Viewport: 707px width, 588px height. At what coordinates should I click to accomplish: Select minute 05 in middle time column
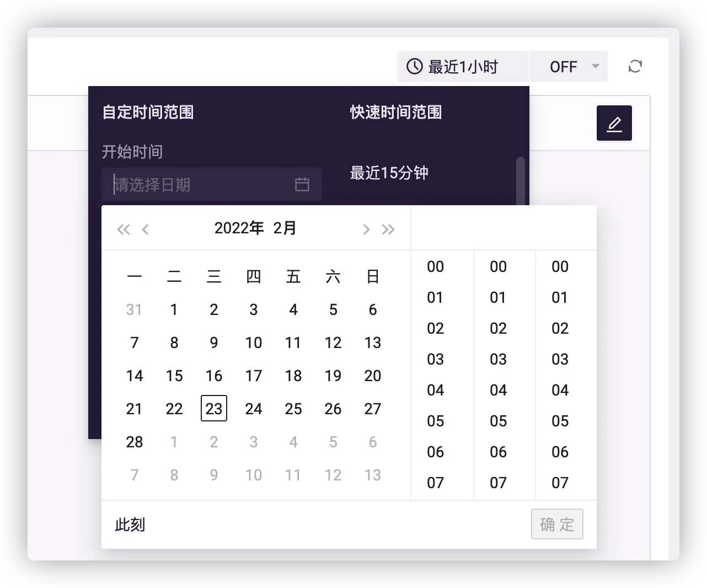click(x=498, y=421)
